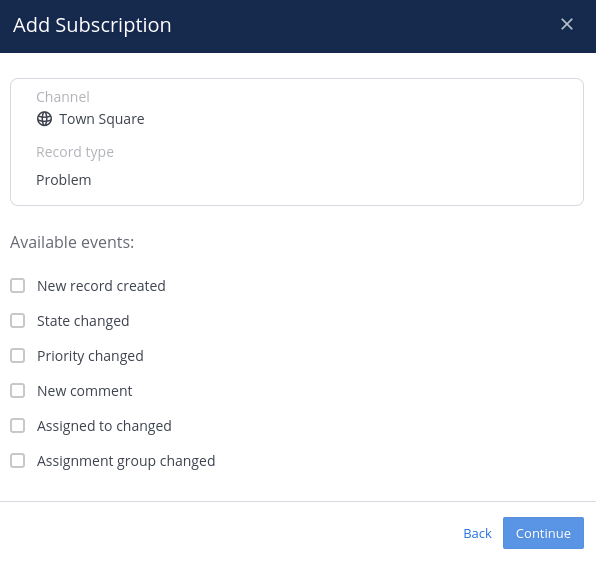Select the Town Square channel name
596x564 pixels.
point(101,119)
